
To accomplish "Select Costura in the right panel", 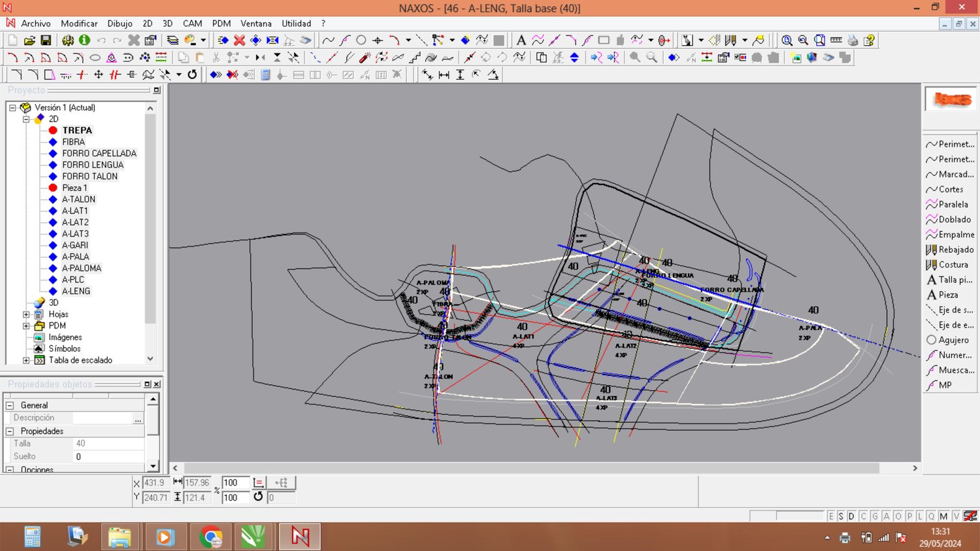I will point(947,265).
